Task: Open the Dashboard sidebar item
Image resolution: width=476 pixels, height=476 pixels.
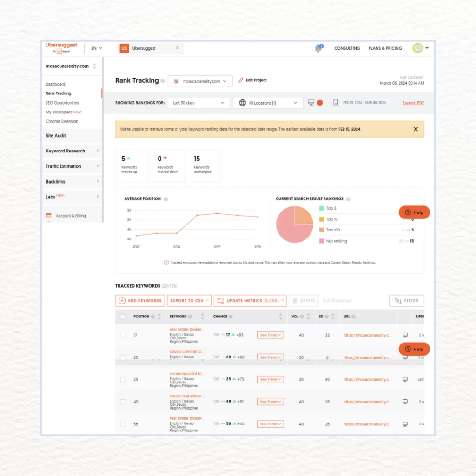Action: coord(56,84)
